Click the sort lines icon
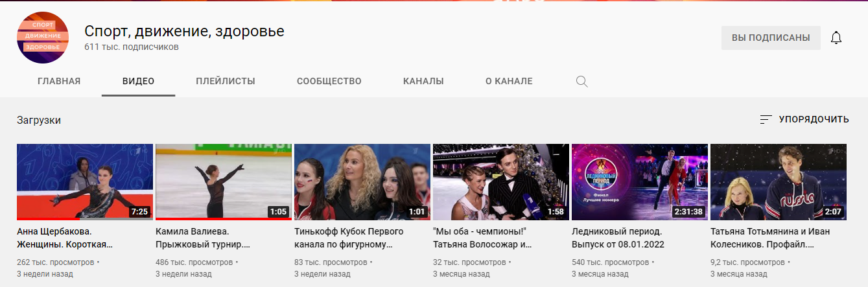868x287 pixels. pos(766,119)
